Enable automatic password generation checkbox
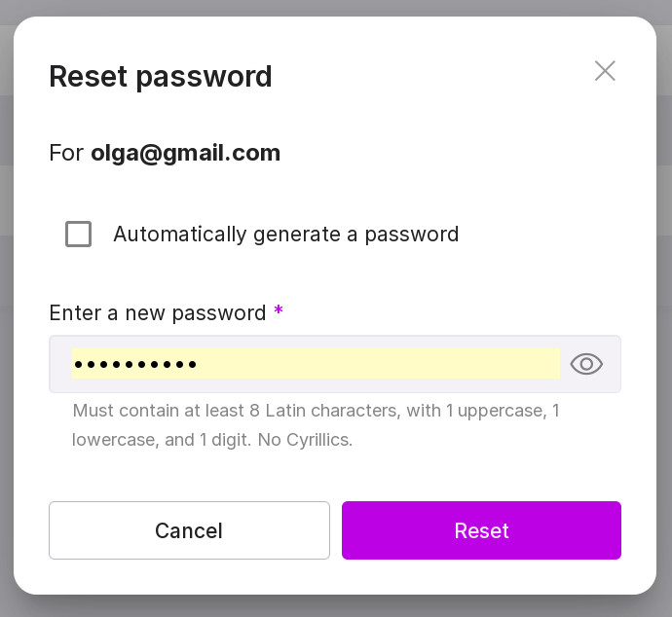This screenshot has width=672, height=617. [79, 235]
